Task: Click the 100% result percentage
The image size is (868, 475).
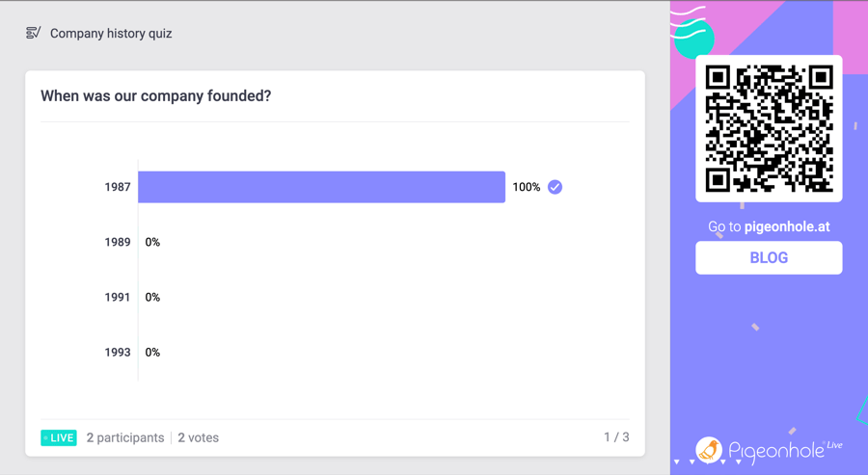Action: (x=526, y=187)
